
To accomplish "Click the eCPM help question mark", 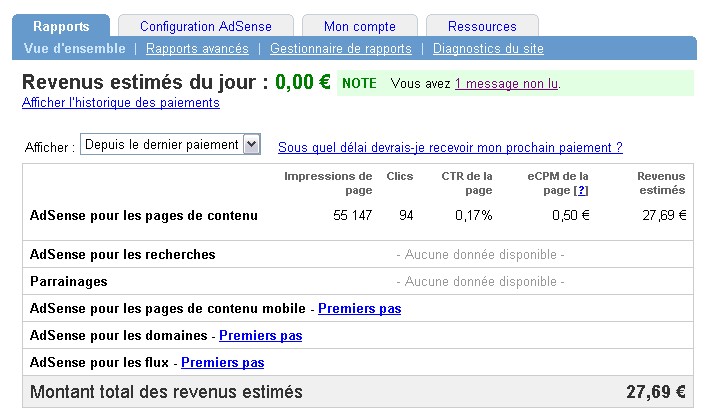I will tap(581, 191).
